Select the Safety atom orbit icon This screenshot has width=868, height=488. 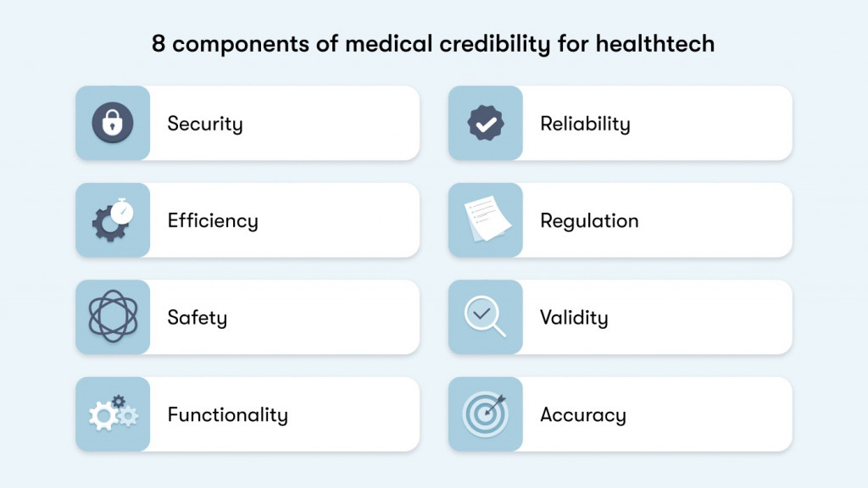(x=113, y=317)
